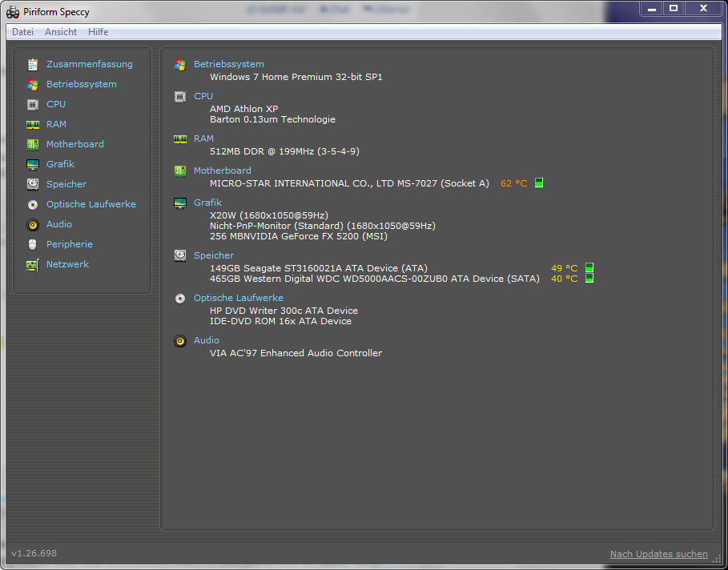728x570 pixels.
Task: Click IDE-DVD ROM 16x ATA Device
Action: (280, 321)
